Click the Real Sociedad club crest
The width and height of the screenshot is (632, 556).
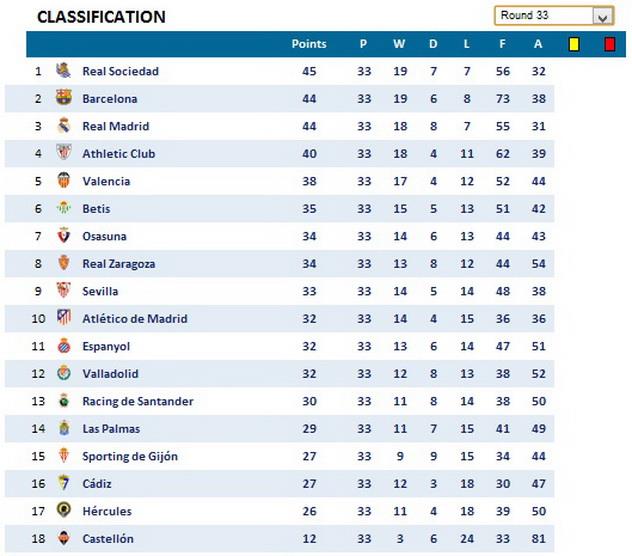click(63, 71)
